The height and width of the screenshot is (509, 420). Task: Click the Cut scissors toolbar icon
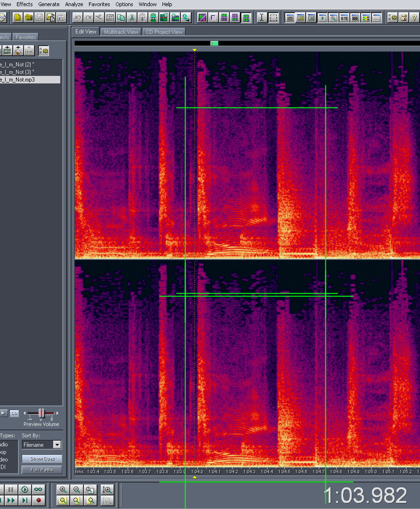[x=132, y=18]
